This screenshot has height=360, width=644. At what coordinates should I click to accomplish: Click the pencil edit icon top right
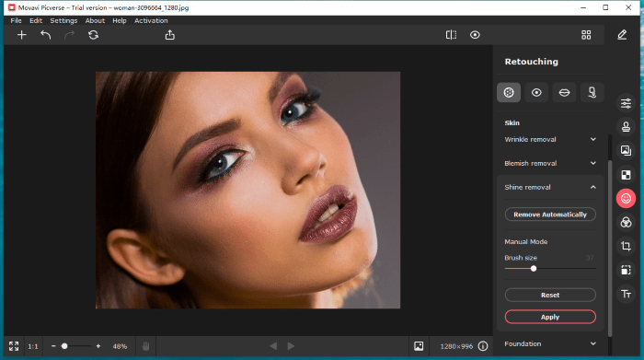tap(622, 35)
